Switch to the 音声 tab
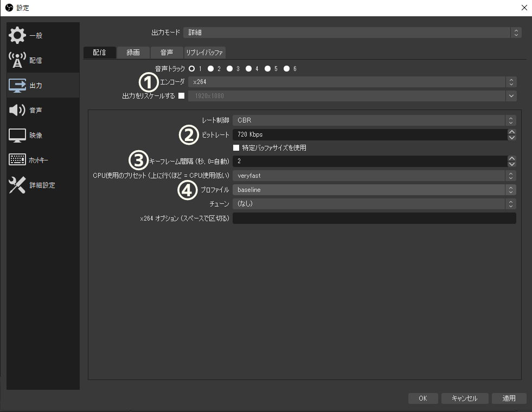532x412 pixels. pyautogui.click(x=166, y=52)
